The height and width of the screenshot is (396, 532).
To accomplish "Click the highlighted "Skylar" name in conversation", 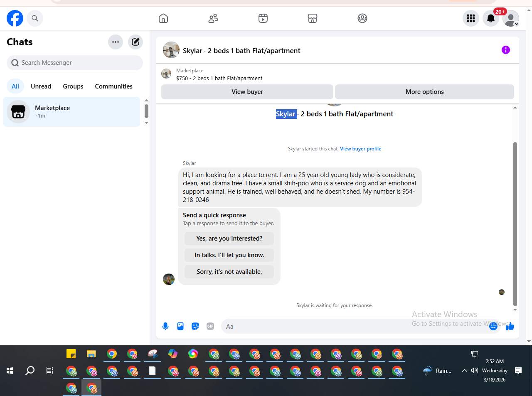I will 286,114.
